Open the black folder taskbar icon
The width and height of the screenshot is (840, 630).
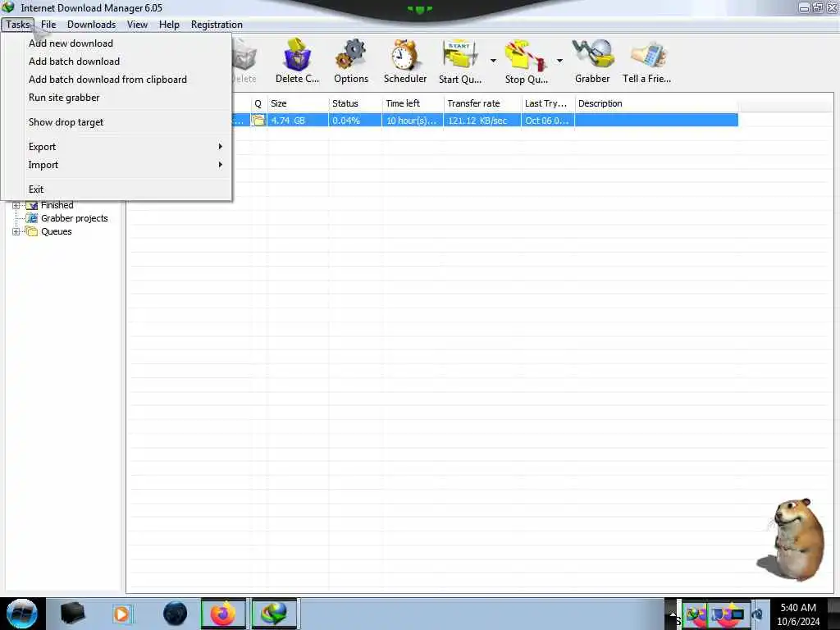coord(72,614)
